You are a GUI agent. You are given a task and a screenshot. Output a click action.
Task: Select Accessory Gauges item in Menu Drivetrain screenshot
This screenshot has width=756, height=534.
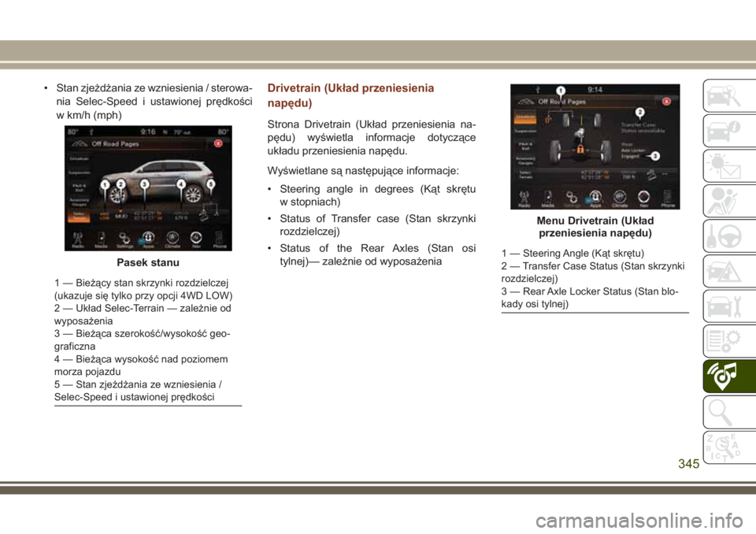tap(525, 160)
